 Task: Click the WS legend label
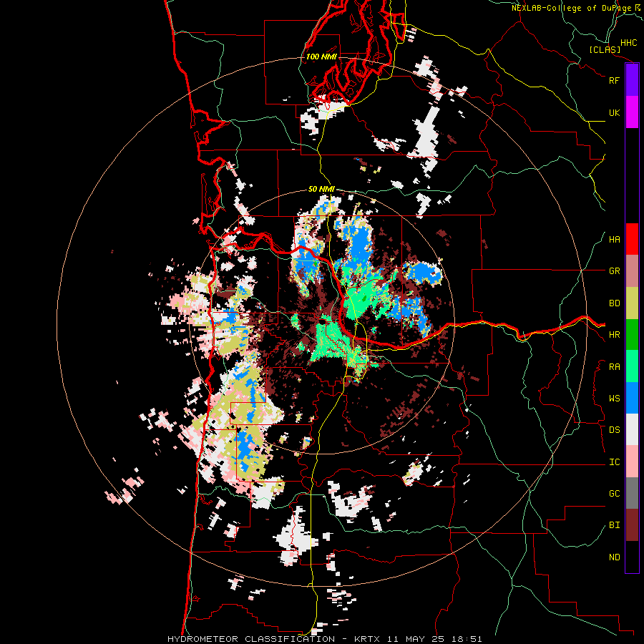point(614,399)
